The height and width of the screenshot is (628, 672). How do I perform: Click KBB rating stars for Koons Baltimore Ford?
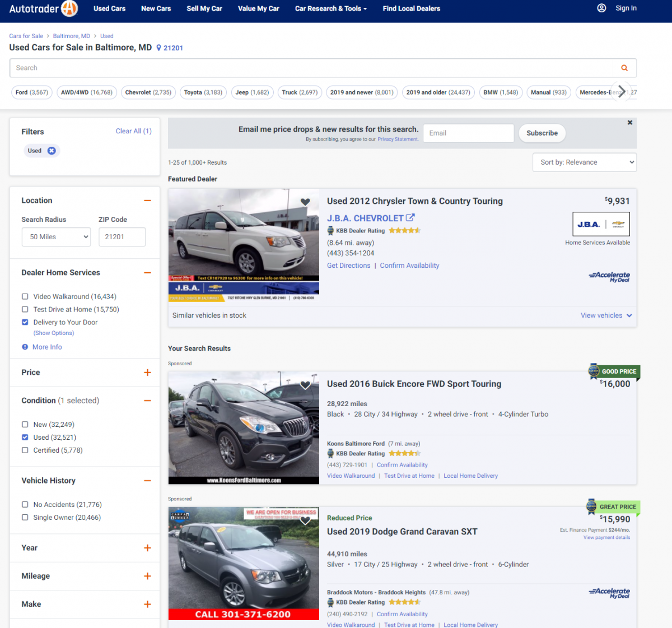click(x=404, y=453)
